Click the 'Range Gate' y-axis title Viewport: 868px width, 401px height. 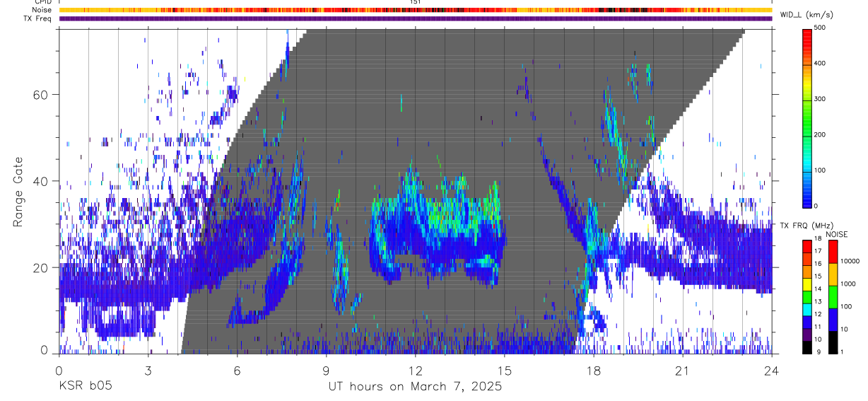click(x=19, y=191)
